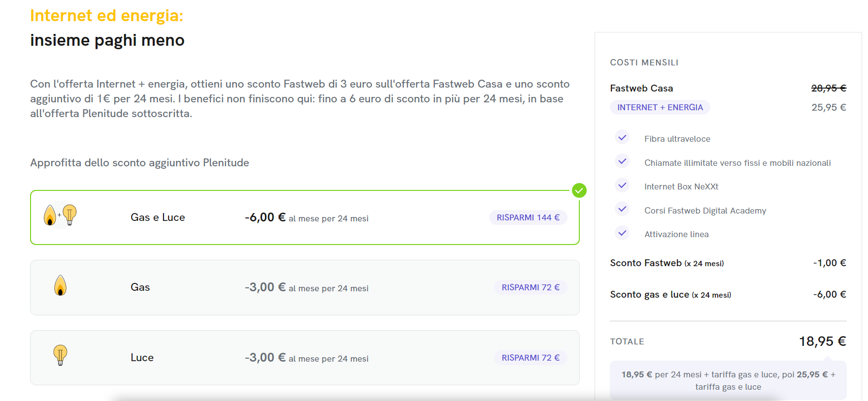
Task: Click the 25,95 € discounted price
Action: 829,107
